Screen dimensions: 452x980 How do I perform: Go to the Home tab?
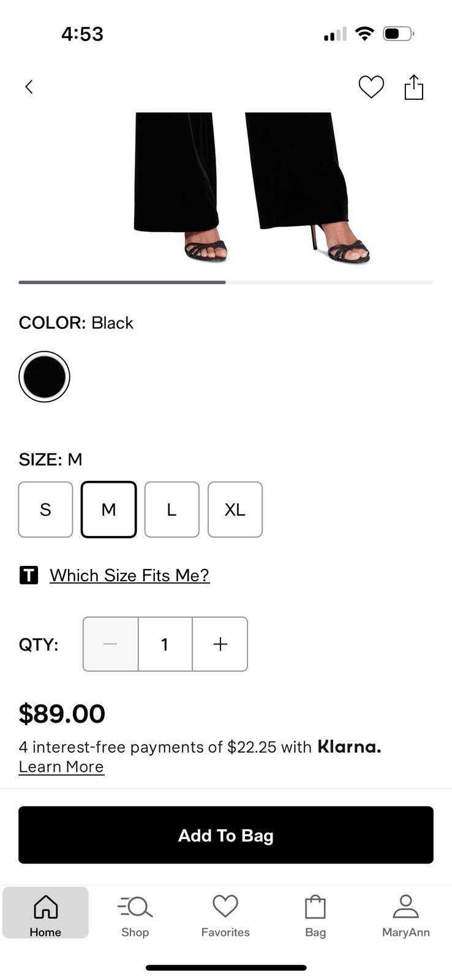click(45, 913)
